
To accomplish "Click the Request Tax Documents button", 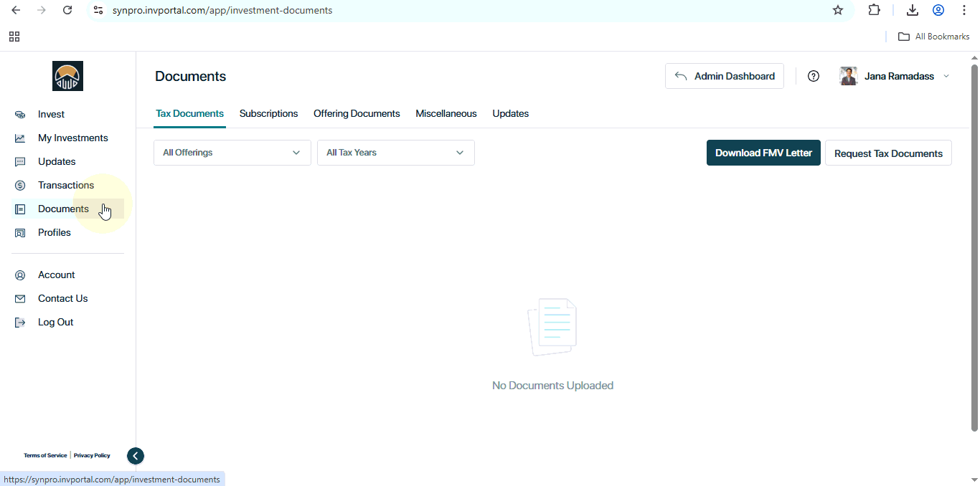I will coord(888,153).
